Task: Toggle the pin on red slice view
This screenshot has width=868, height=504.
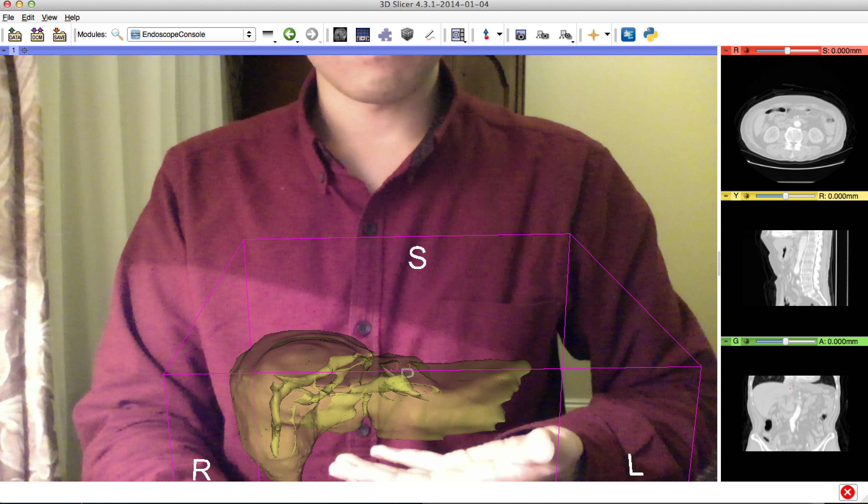Action: click(726, 51)
